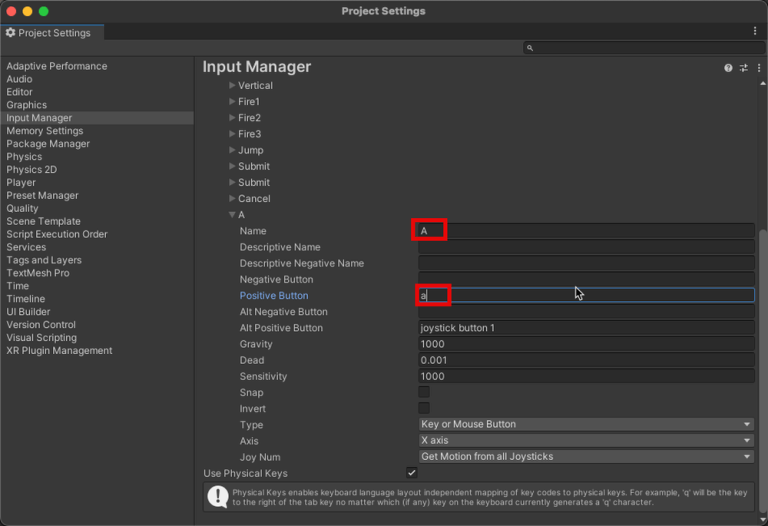Click the Input Manager presets slider icon
This screenshot has height=526, width=768.
(x=743, y=68)
